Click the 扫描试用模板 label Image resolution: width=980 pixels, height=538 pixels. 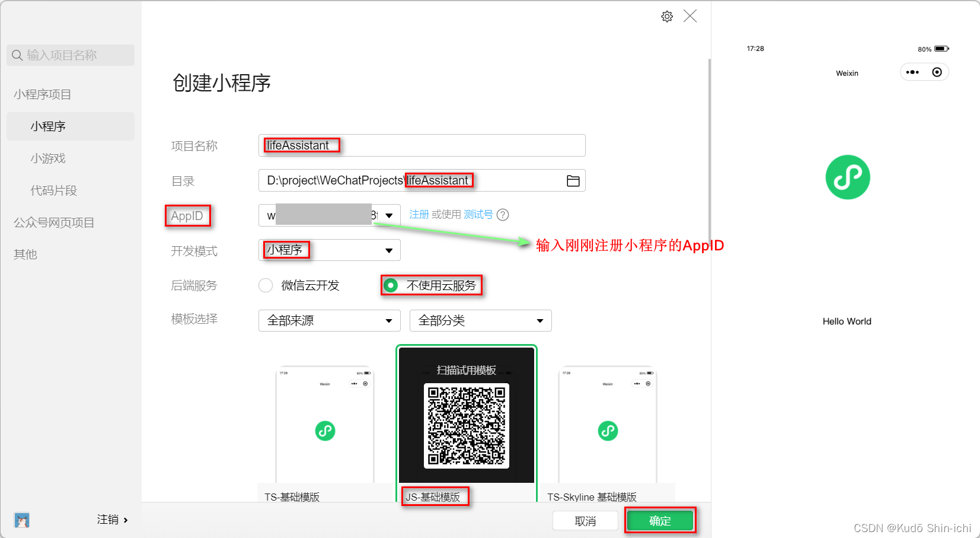(x=467, y=370)
